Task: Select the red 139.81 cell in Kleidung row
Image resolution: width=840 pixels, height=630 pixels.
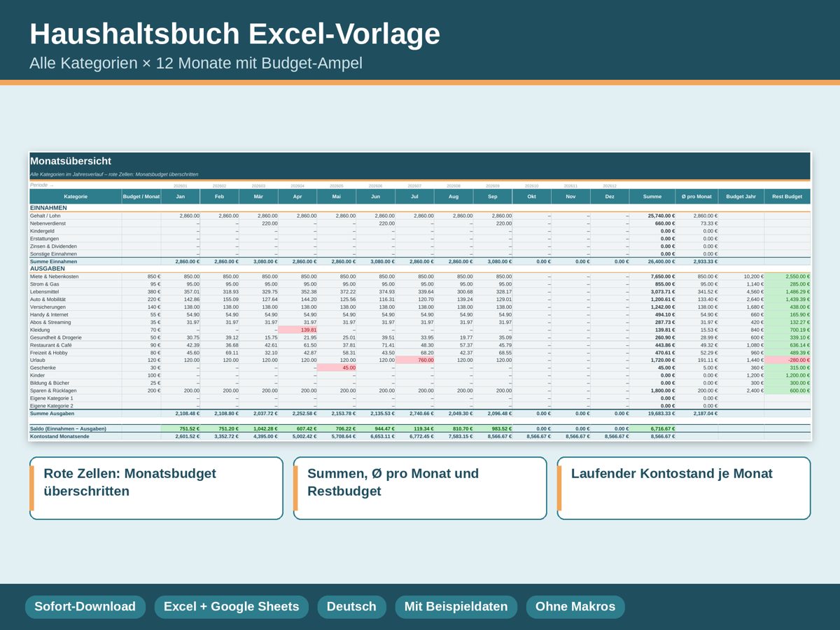Action: [297, 330]
